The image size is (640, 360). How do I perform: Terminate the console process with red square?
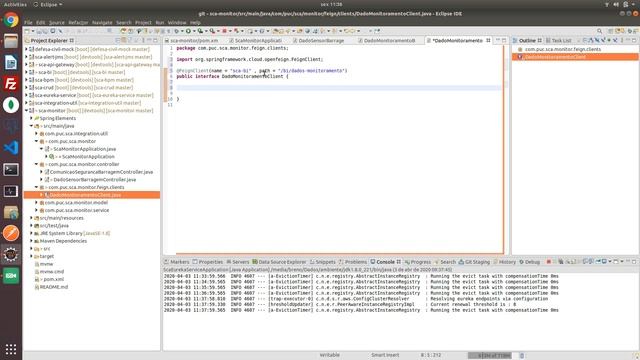pos(549,262)
